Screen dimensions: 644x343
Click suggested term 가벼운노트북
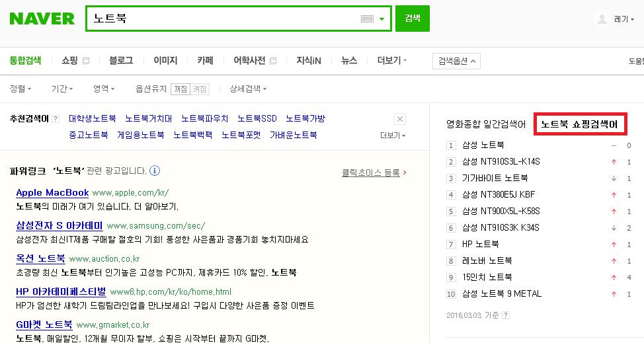tap(294, 135)
